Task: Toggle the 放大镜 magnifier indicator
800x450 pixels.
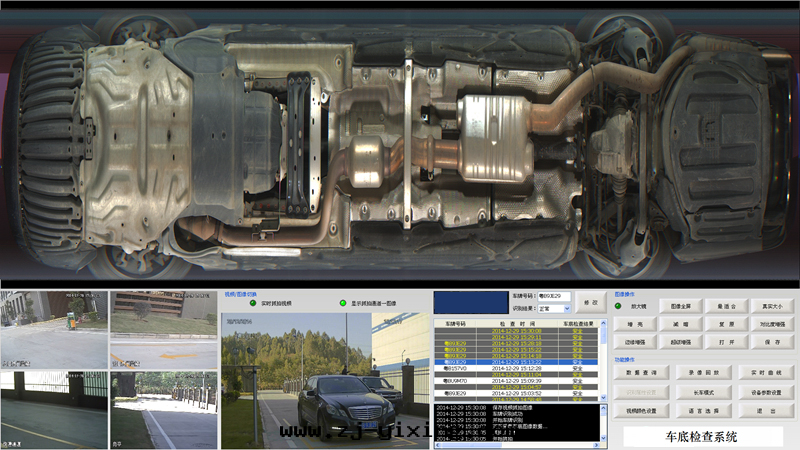Action: click(x=619, y=307)
